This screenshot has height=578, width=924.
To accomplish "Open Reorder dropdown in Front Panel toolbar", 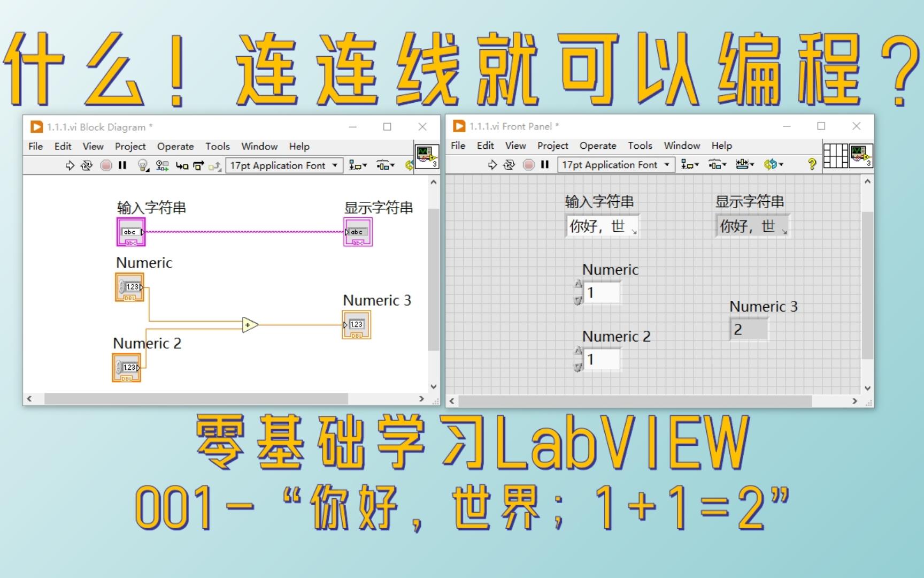I will point(773,165).
